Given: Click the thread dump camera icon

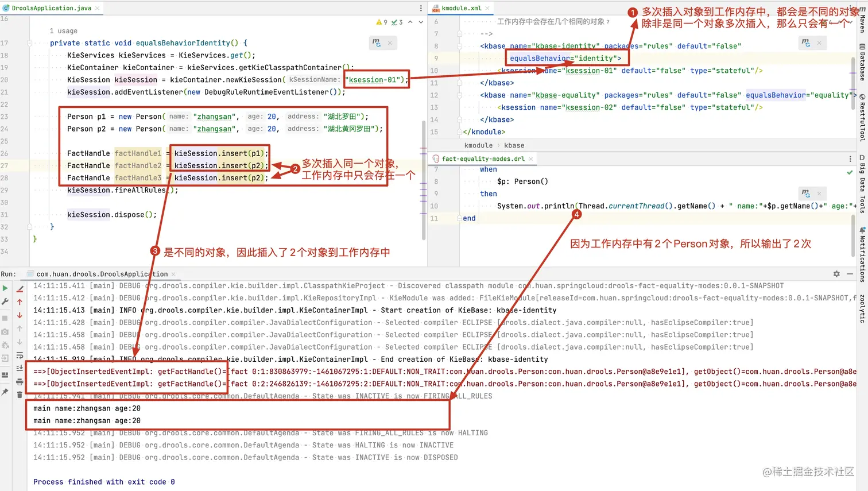Looking at the screenshot, I should tap(5, 332).
